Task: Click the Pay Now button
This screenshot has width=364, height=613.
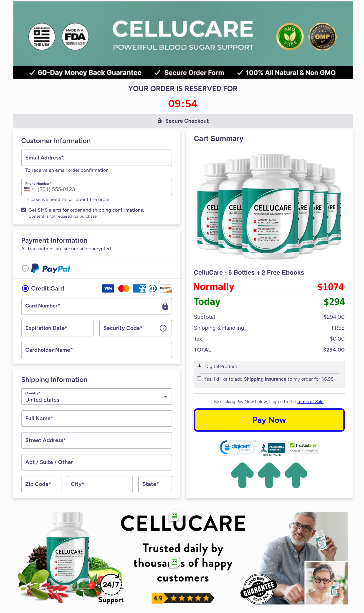Action: 269,420
